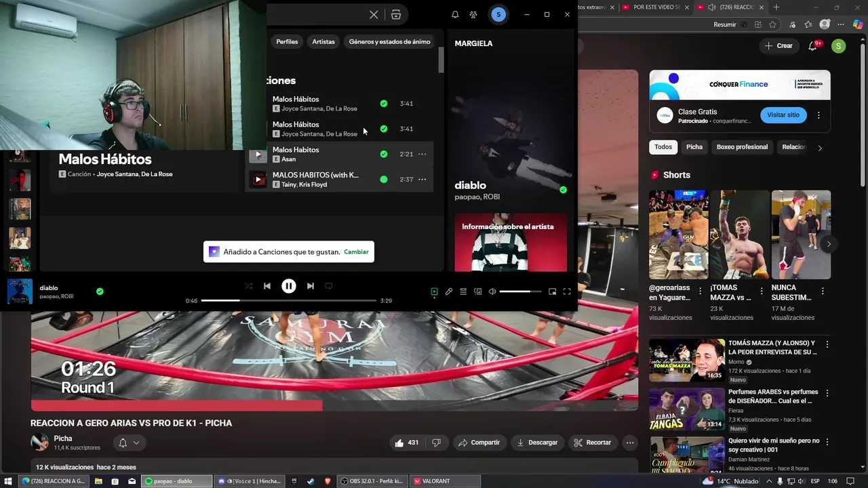Open Spotify miniplayer icon

(552, 291)
